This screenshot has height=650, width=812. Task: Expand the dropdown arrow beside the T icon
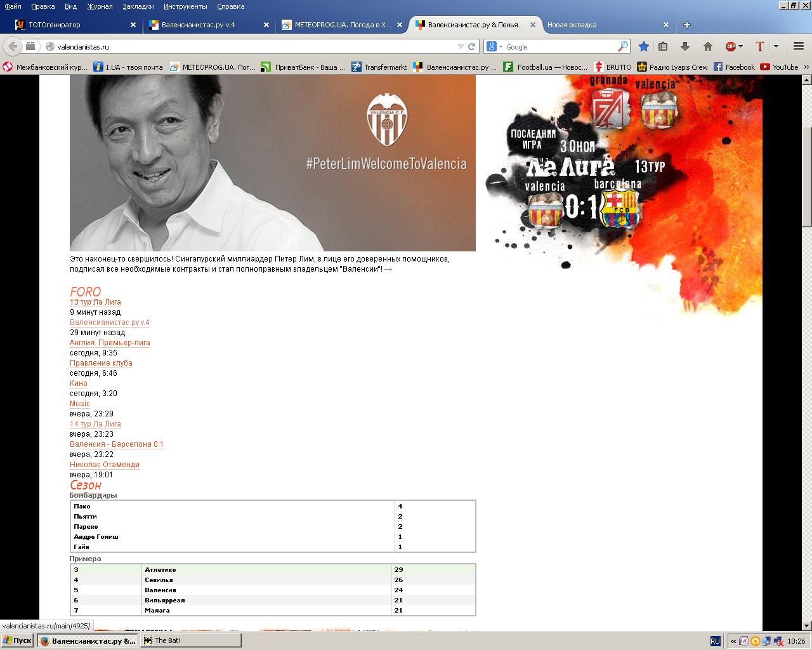point(776,46)
